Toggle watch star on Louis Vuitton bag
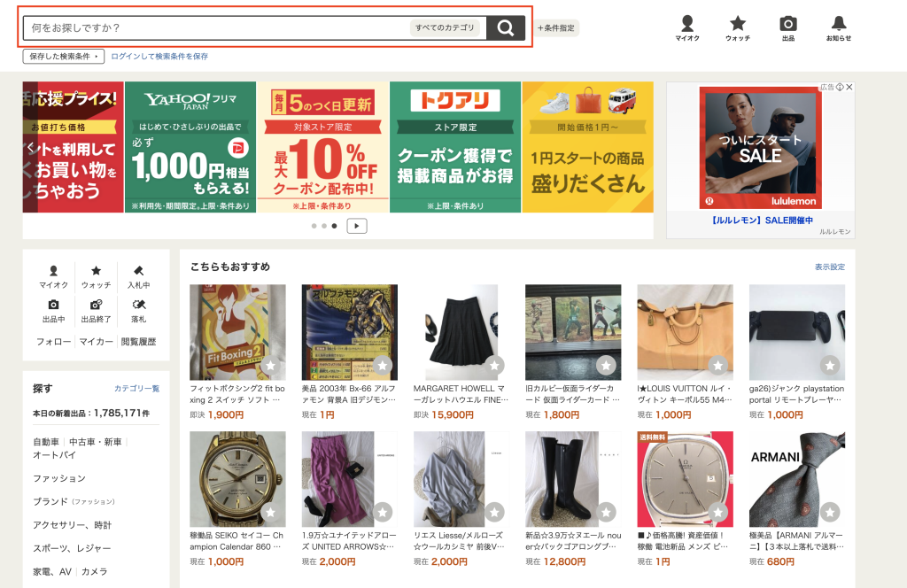Viewport: 907px width, 588px height. tap(717, 366)
